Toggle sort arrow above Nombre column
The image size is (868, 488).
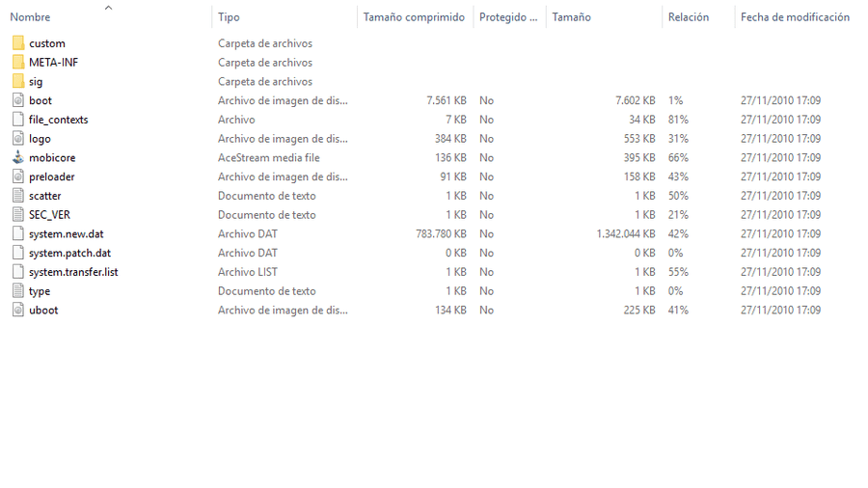(108, 7)
